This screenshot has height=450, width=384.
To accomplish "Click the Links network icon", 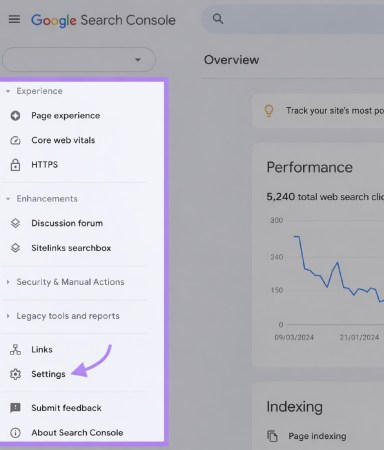I will click(15, 350).
